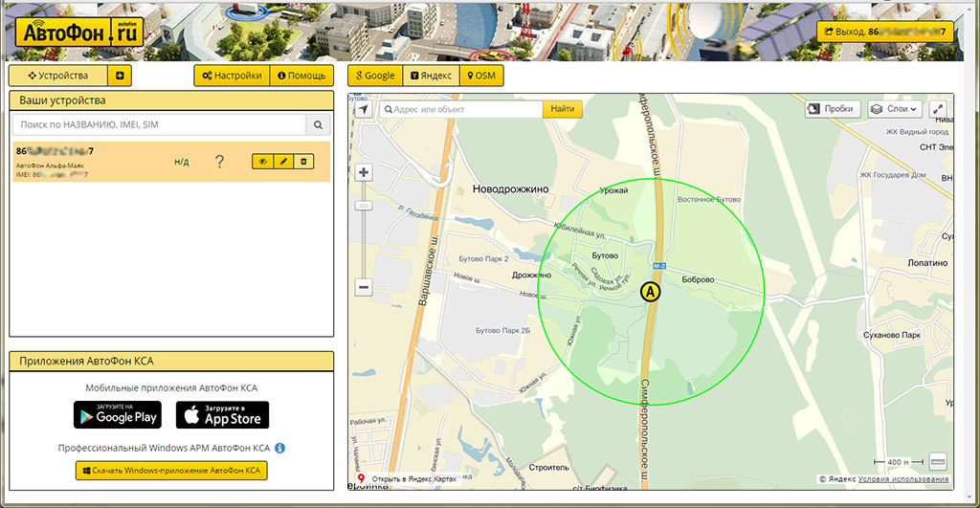The image size is (980, 508).
Task: Click the device status question mark
Action: pos(219,162)
